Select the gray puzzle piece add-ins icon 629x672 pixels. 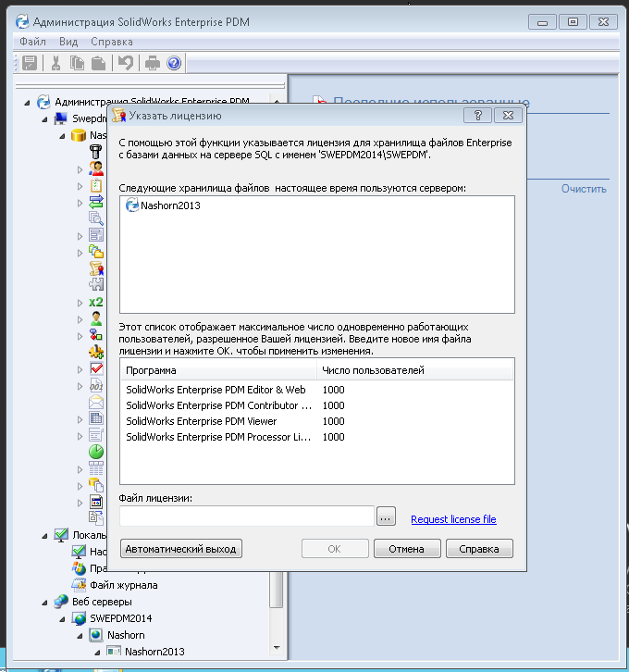pyautogui.click(x=96, y=284)
